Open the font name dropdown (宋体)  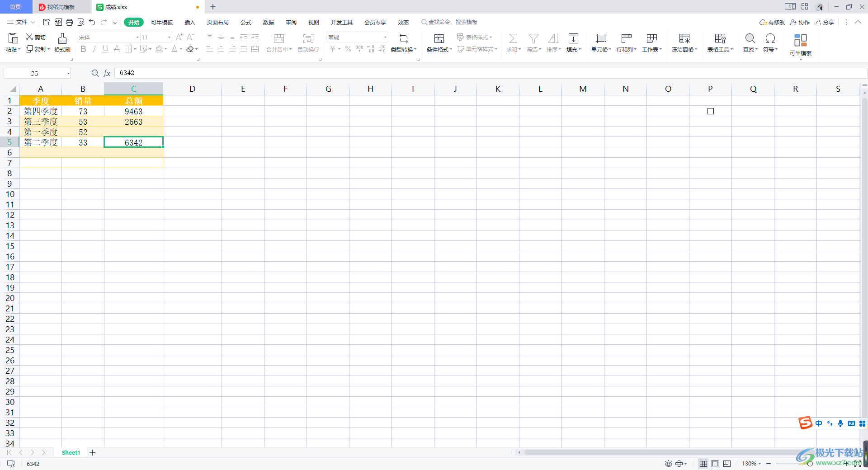pos(137,37)
